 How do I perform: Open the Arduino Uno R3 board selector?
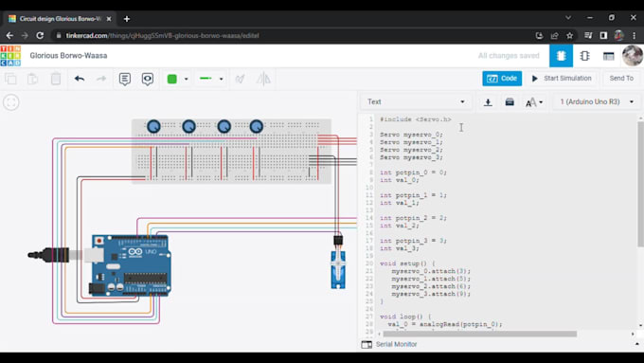pos(597,101)
